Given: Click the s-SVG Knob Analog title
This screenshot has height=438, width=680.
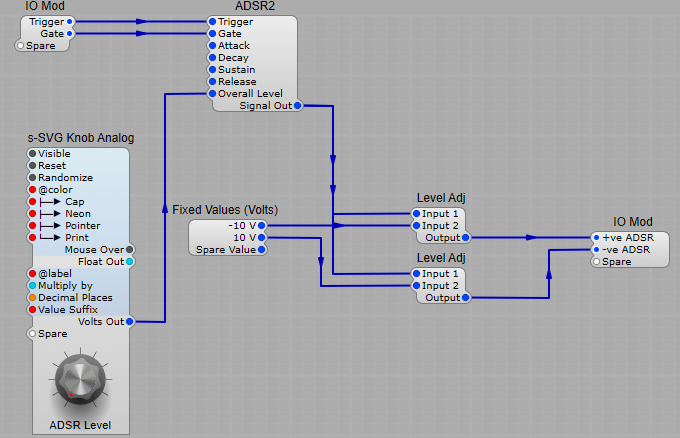Looking at the screenshot, I should 80,138.
